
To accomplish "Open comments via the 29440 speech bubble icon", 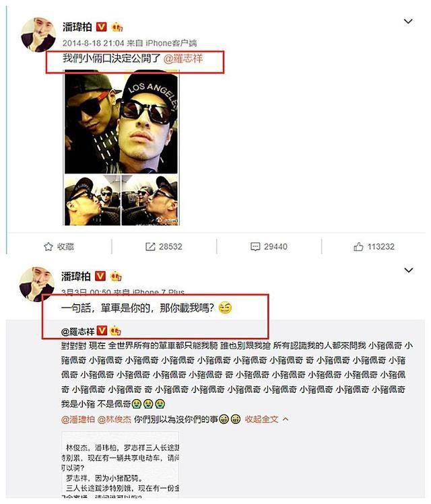I will click(255, 246).
